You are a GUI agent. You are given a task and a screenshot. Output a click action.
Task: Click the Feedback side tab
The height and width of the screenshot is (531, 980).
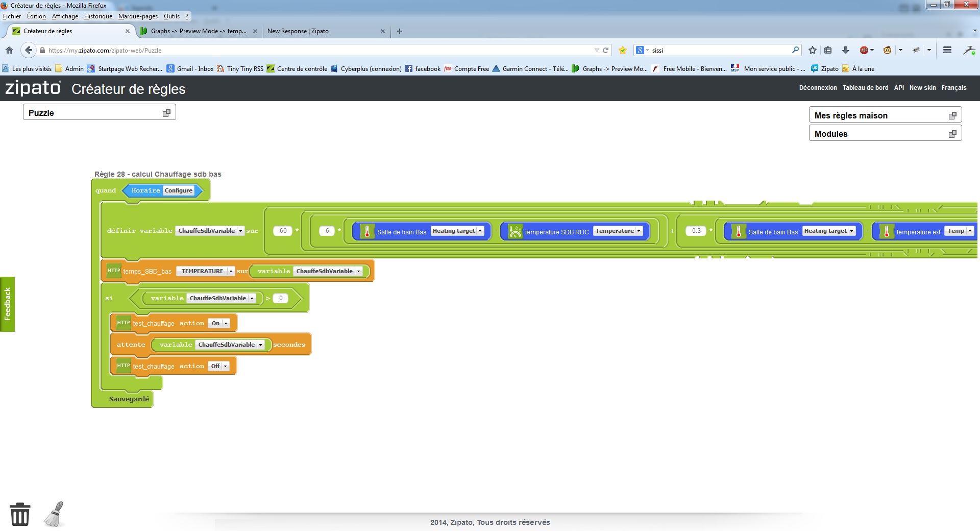point(7,304)
